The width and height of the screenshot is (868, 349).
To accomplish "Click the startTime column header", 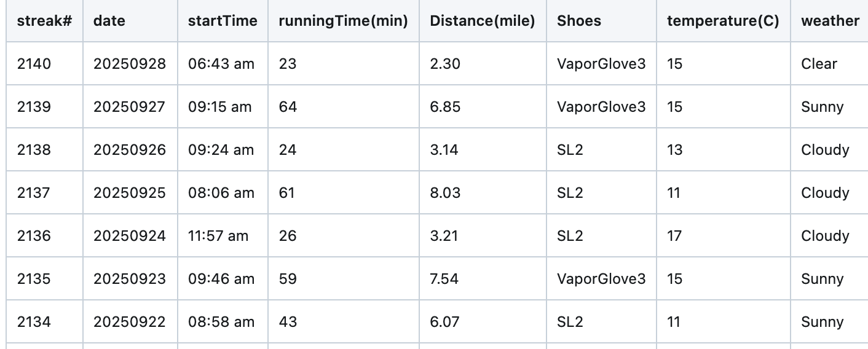I will 223,21.
